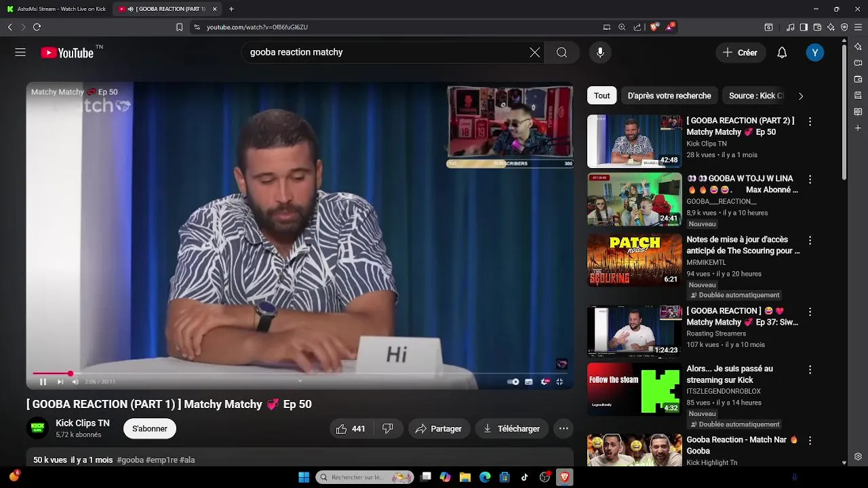Mute the video volume
Image resolution: width=868 pixels, height=488 pixels.
[x=75, y=382]
